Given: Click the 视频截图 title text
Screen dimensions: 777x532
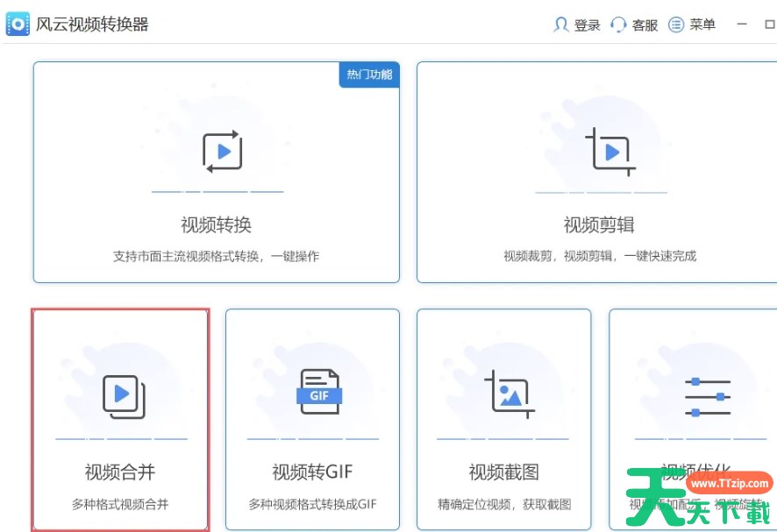Looking at the screenshot, I should pos(503,472).
